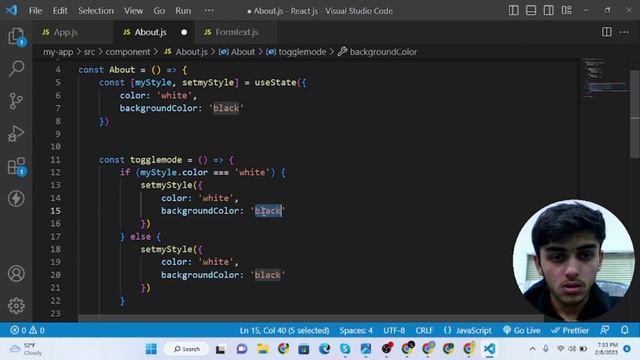640x360 pixels.
Task: Change encoding via UTF-8 status item
Action: (394, 330)
